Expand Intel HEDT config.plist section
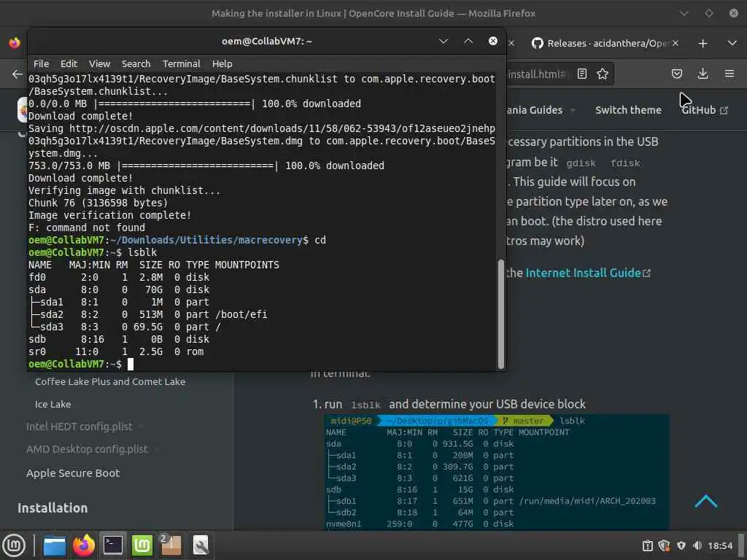Viewport: 747px width, 560px height. [79, 427]
